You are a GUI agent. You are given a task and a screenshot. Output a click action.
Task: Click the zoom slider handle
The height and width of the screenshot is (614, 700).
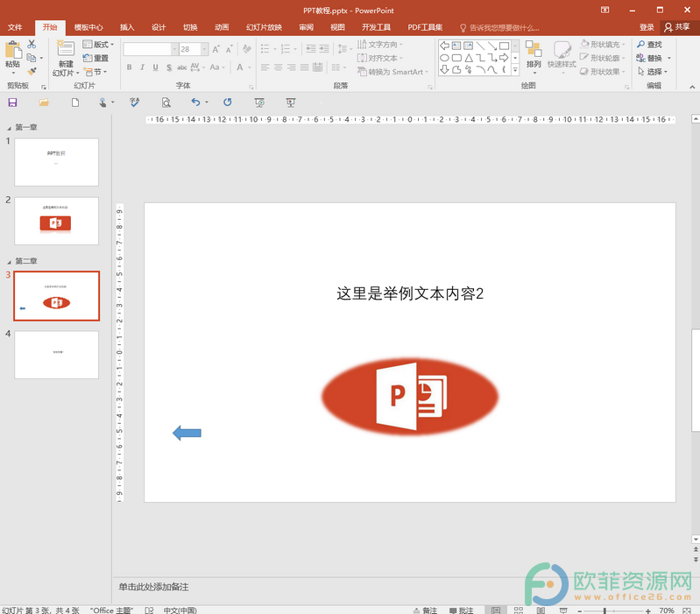tap(605, 610)
